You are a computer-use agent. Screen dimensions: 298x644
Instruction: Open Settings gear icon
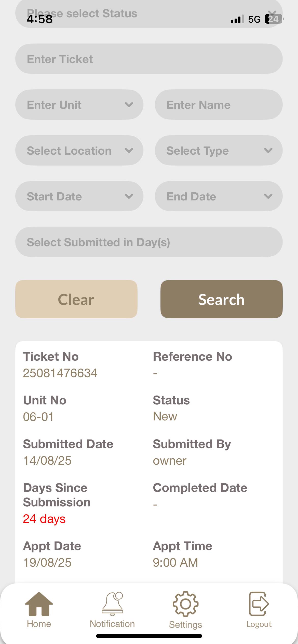(185, 604)
